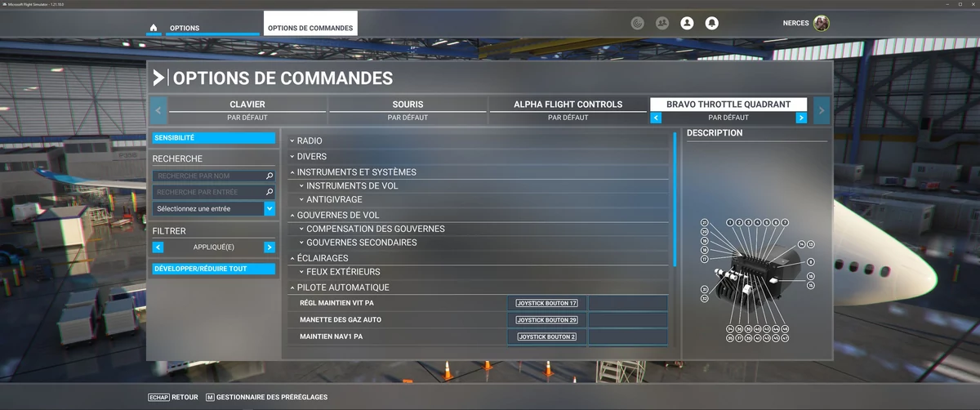Select button number 47 on the diagram
The image size is (980, 410).
786,337
